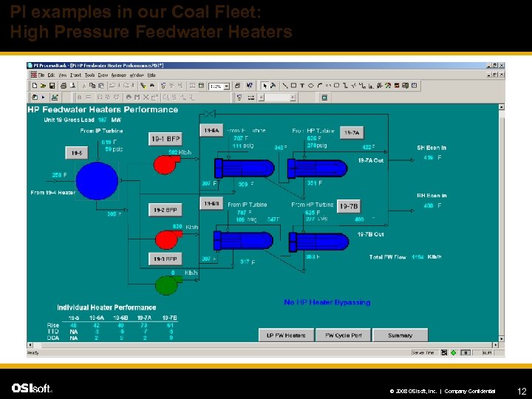Open the Edit menu
The width and height of the screenshot is (532, 399).
click(51, 75)
